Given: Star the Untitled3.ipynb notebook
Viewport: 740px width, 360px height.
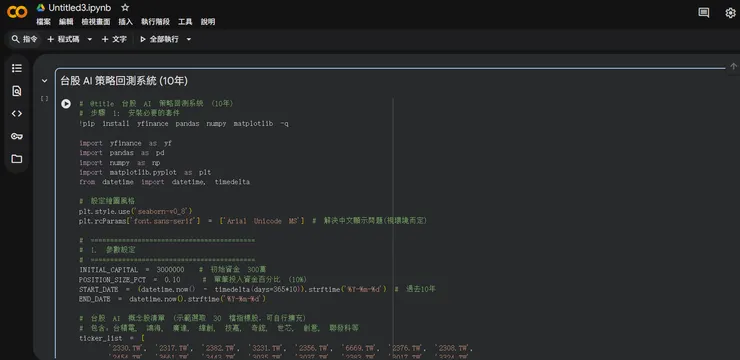Looking at the screenshot, I should pyautogui.click(x=125, y=8).
